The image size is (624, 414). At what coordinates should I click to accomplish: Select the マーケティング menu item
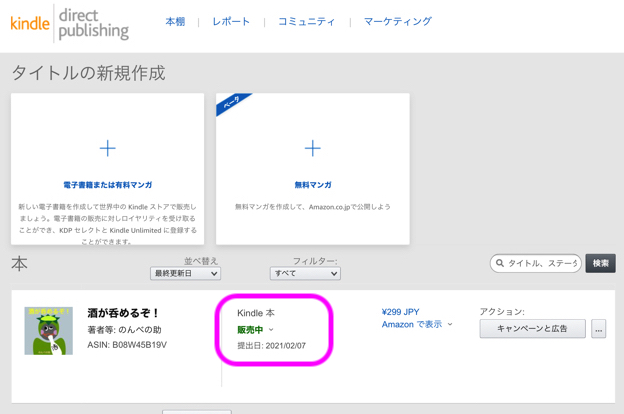[397, 21]
